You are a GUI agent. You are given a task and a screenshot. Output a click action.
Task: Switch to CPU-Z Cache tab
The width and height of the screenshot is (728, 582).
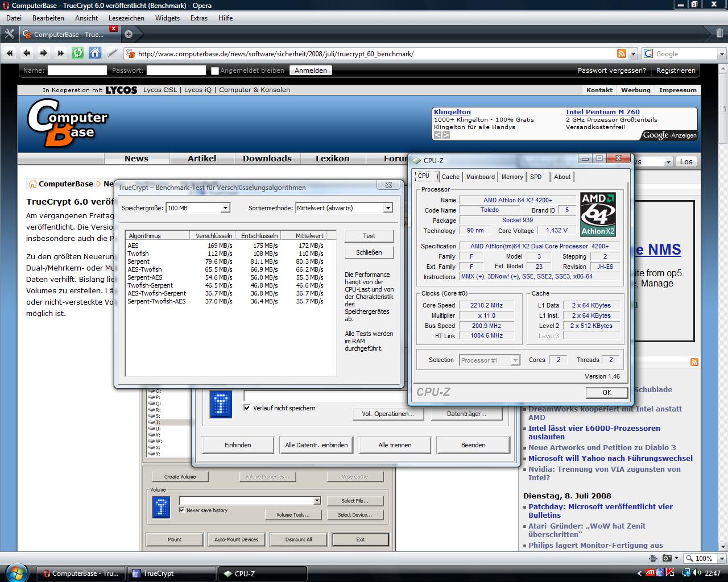pyautogui.click(x=450, y=177)
